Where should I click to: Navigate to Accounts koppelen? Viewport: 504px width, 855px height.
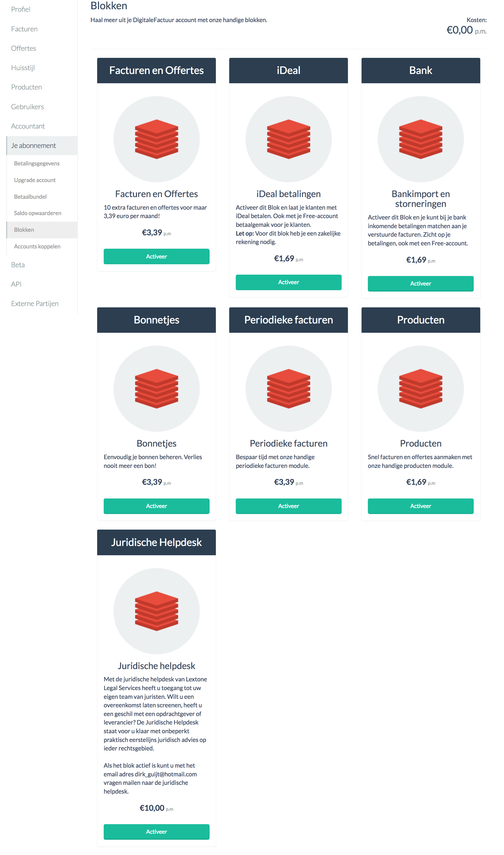[37, 246]
